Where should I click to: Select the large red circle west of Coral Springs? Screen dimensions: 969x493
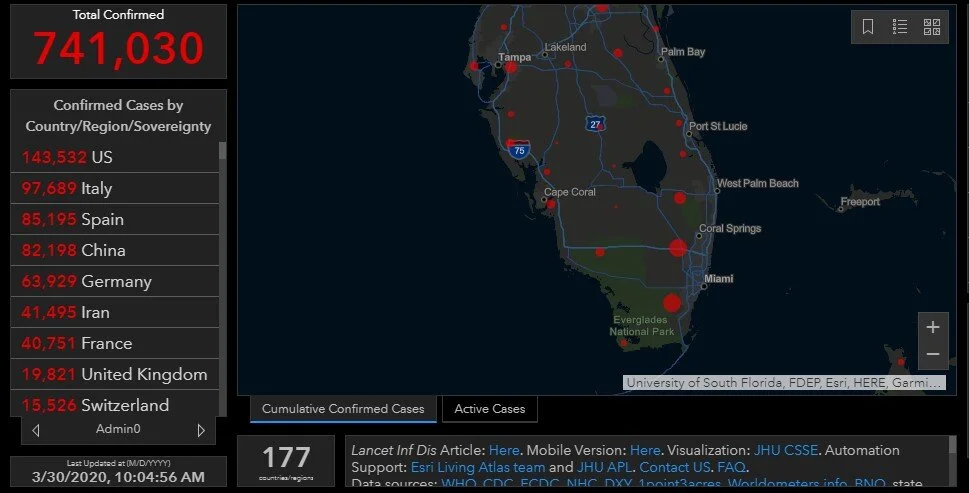point(678,248)
